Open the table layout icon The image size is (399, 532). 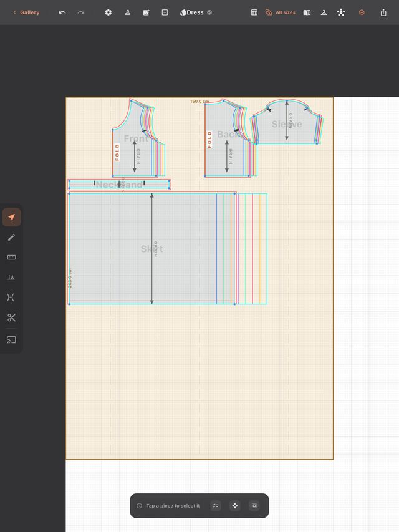click(x=254, y=12)
